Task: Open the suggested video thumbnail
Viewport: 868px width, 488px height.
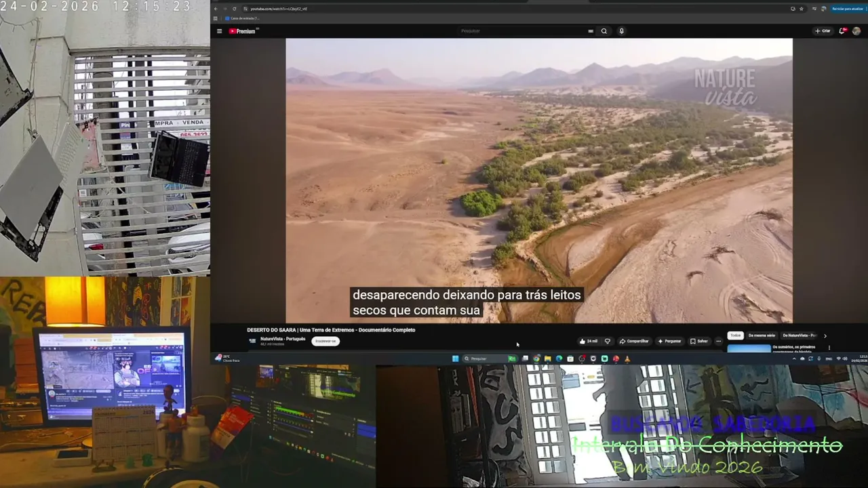Action: (749, 348)
